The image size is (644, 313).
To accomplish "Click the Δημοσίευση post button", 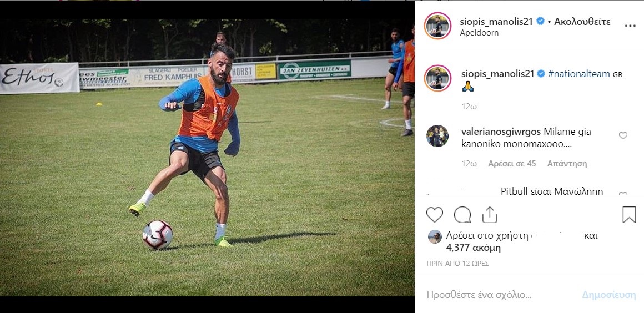I will pos(608,295).
